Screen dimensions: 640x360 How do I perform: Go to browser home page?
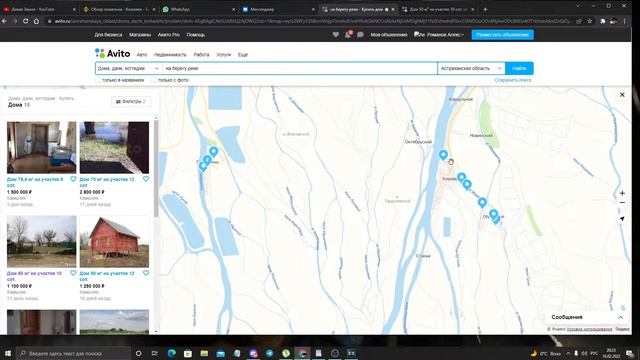pyautogui.click(x=36, y=21)
